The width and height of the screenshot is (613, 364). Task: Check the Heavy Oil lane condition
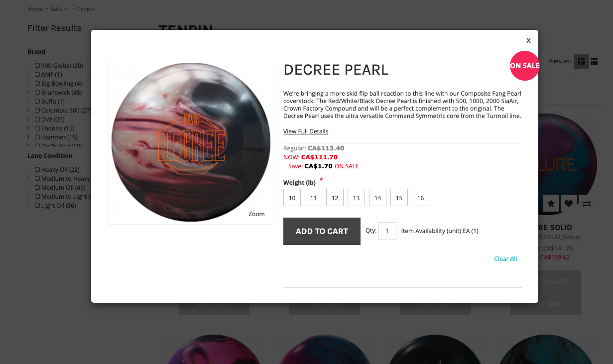(x=37, y=169)
